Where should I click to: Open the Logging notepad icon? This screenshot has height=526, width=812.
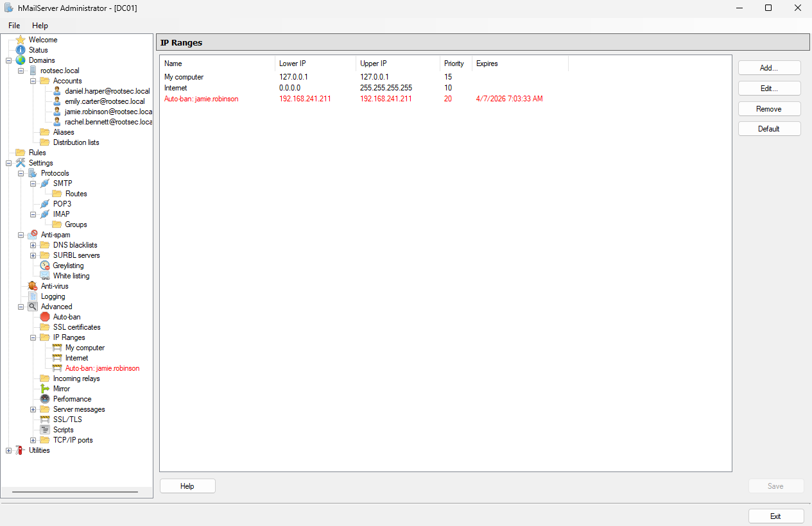33,296
